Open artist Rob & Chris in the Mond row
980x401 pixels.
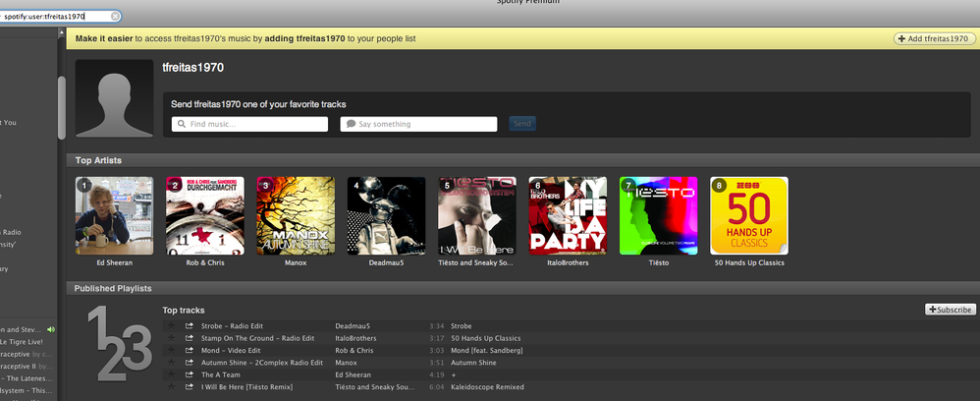click(354, 350)
